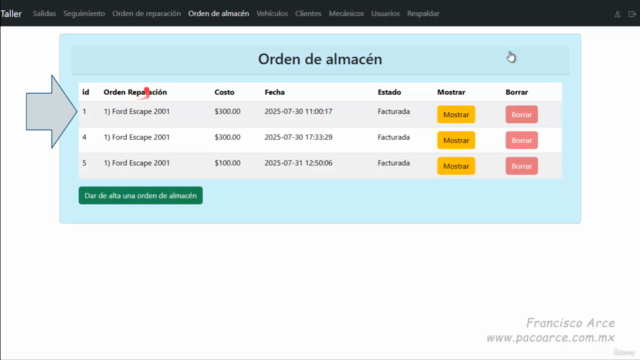Open the Clientes section
This screenshot has height=360, width=640.
[x=308, y=13]
